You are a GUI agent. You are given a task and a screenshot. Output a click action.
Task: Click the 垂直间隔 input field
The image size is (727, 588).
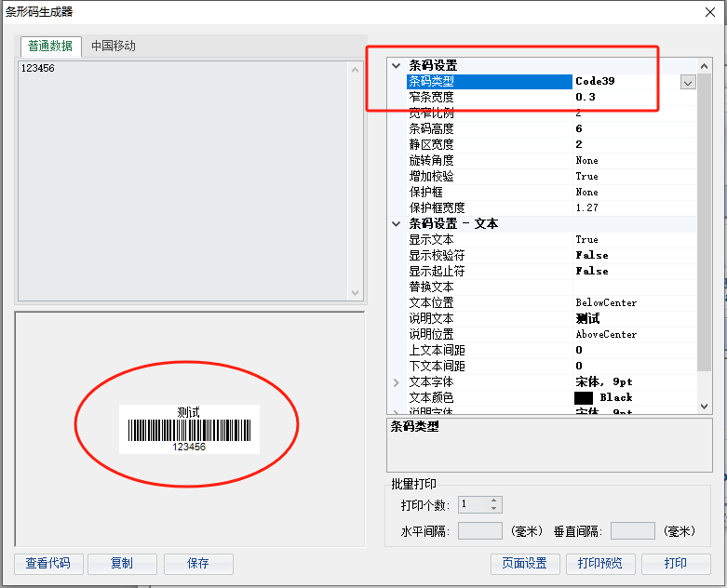[x=632, y=531]
